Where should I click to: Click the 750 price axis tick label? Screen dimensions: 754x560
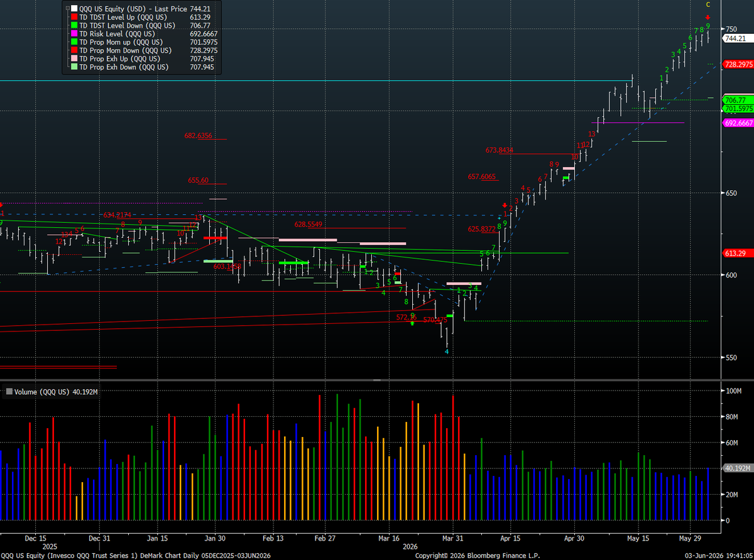pyautogui.click(x=731, y=29)
